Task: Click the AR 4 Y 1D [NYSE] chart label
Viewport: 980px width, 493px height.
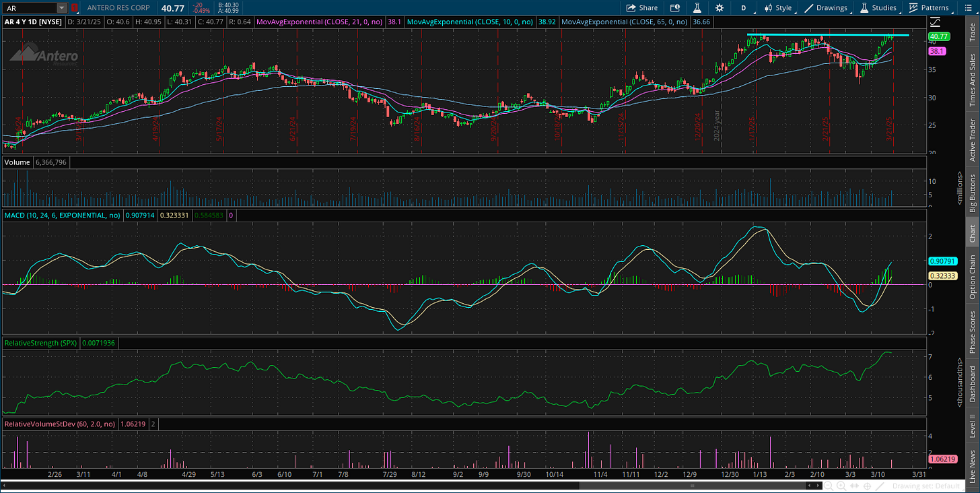Action: 33,22
